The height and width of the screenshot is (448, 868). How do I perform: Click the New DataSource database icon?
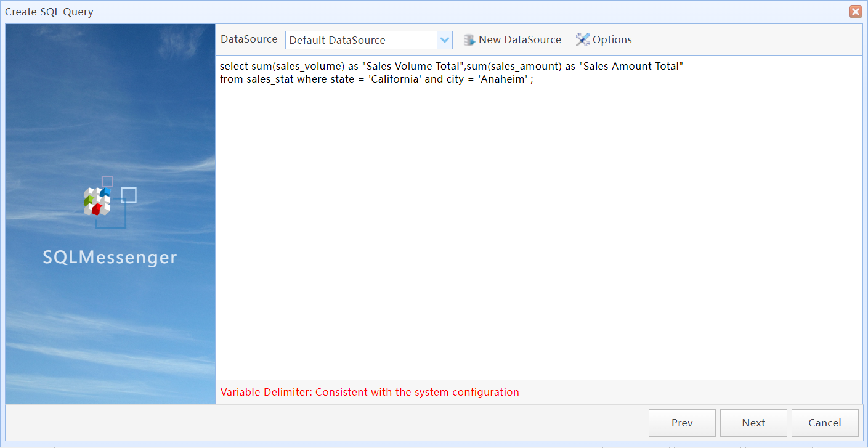[x=469, y=40]
